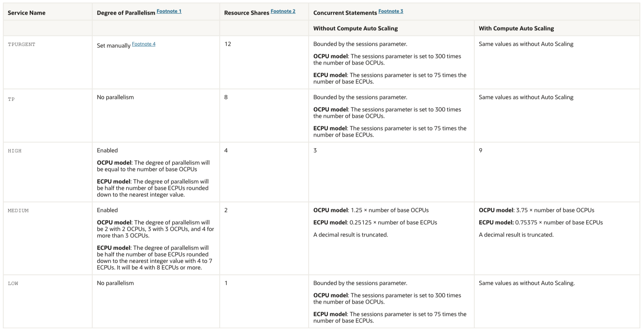Open the Footnote 1 link
Screen dimensions: 644x332
coord(169,11)
